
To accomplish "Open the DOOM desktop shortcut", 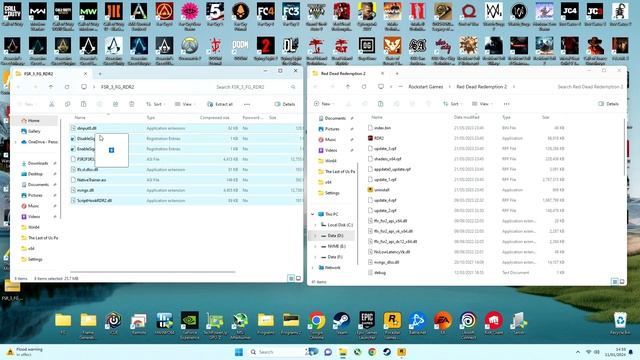I will [x=240, y=49].
